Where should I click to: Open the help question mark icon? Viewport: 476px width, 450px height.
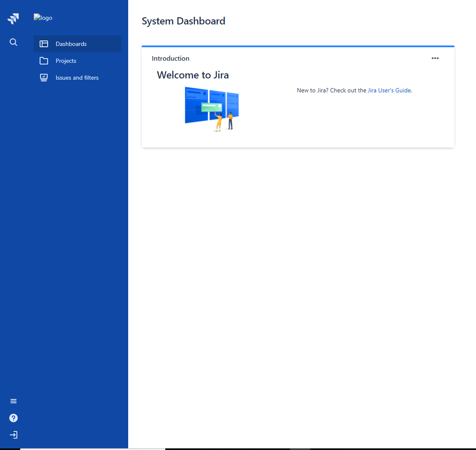(13, 418)
